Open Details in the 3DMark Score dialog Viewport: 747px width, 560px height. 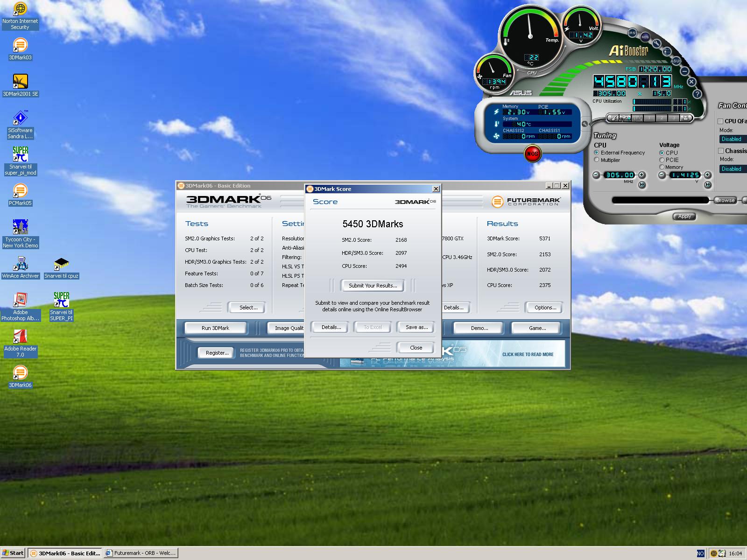[x=331, y=327]
